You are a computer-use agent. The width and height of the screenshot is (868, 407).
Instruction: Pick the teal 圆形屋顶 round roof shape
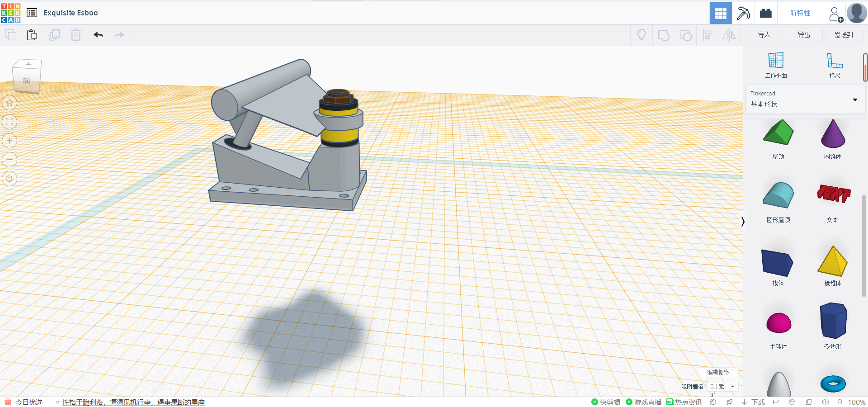778,195
